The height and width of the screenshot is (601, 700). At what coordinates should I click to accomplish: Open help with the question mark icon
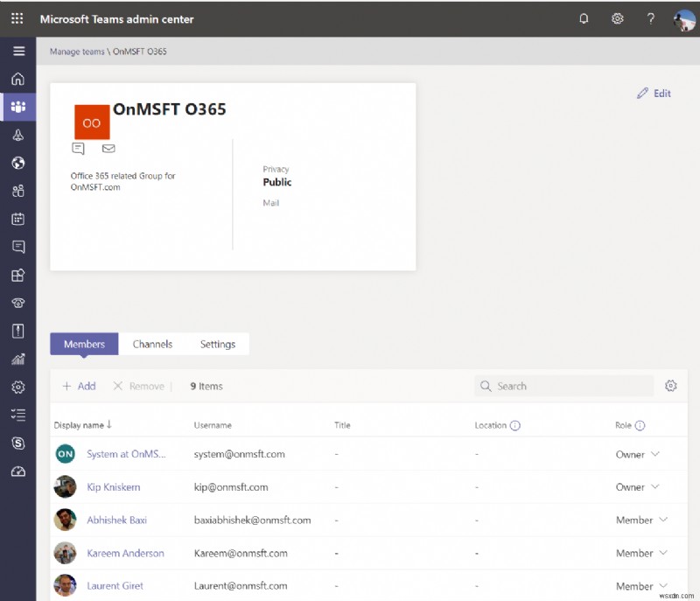pos(650,18)
